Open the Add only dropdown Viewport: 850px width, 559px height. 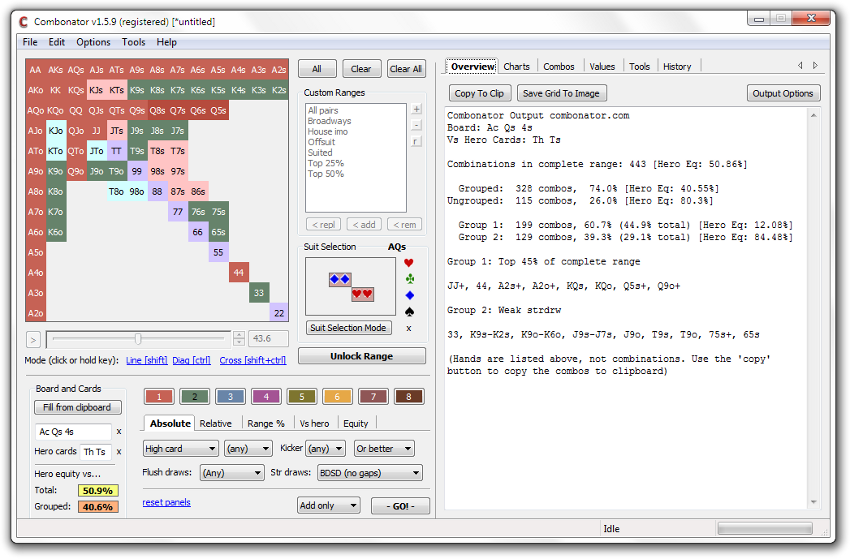tap(328, 506)
